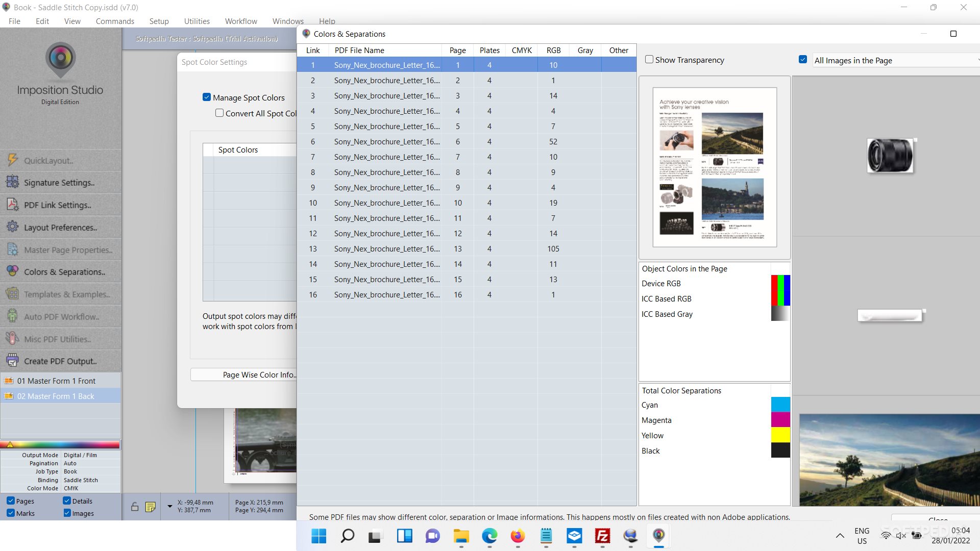Click the 01 Master Form 1 Front icon
980x551 pixels.
pyautogui.click(x=9, y=381)
